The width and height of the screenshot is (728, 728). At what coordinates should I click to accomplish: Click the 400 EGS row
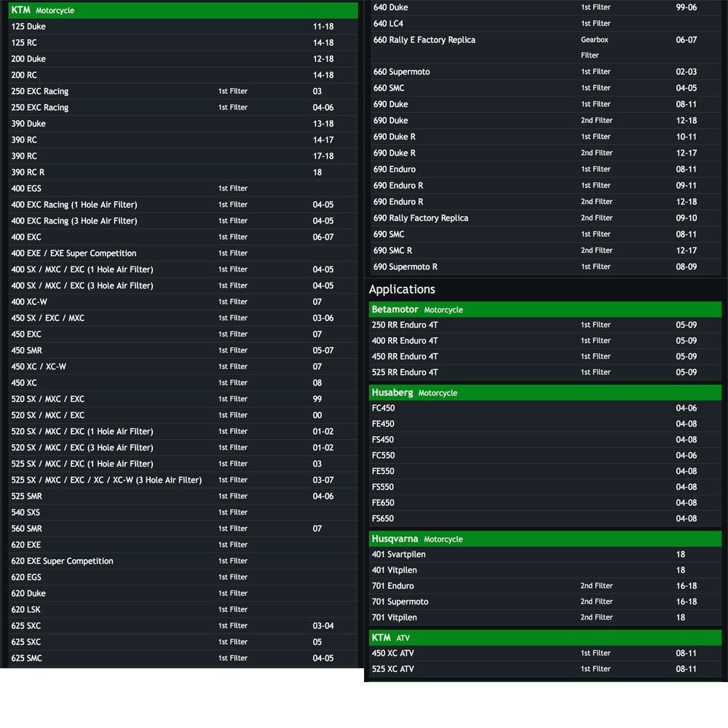click(x=183, y=189)
